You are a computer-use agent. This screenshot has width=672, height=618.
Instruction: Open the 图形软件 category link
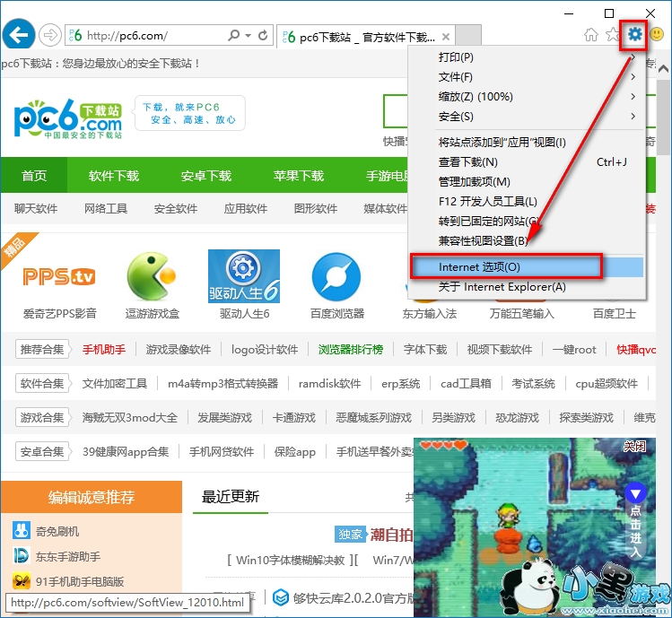316,209
